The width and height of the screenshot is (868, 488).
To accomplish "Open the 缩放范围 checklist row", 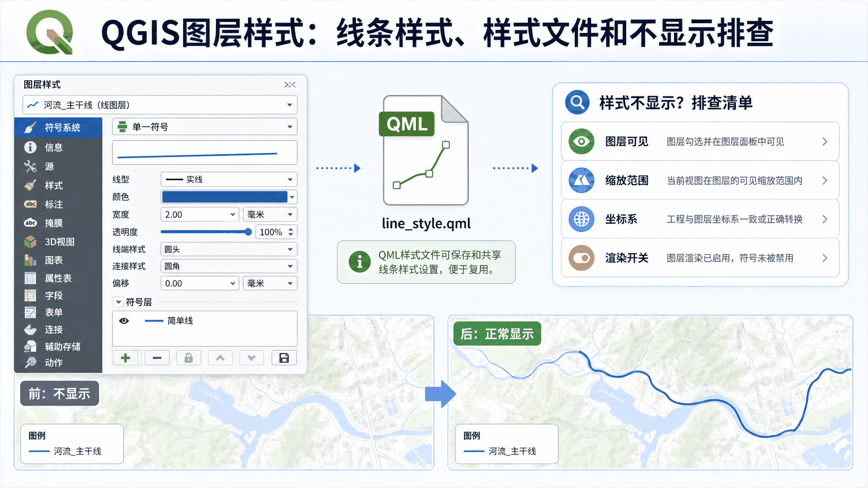I will point(700,180).
